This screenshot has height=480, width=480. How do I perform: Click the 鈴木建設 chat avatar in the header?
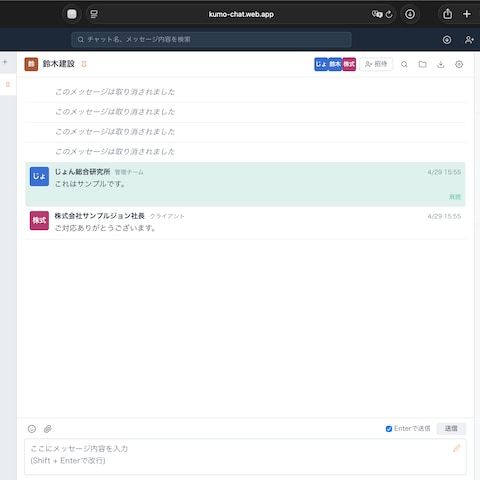pos(31,64)
